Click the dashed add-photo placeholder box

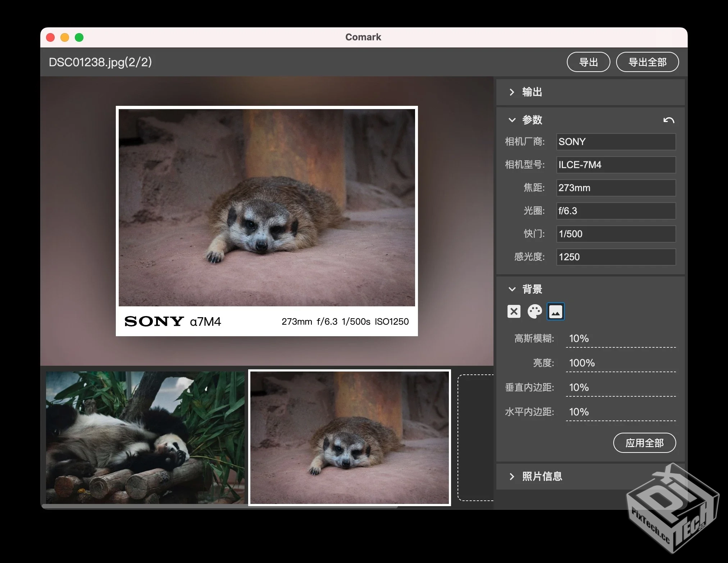coord(476,437)
